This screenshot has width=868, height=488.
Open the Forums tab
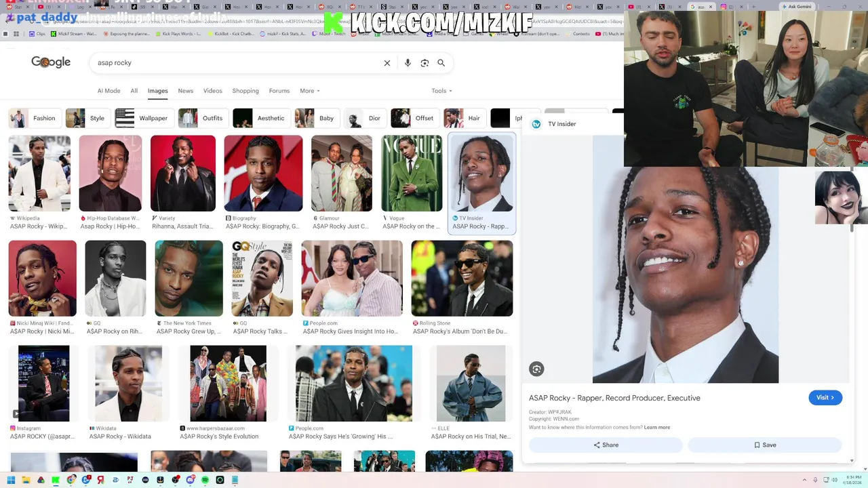tap(279, 91)
